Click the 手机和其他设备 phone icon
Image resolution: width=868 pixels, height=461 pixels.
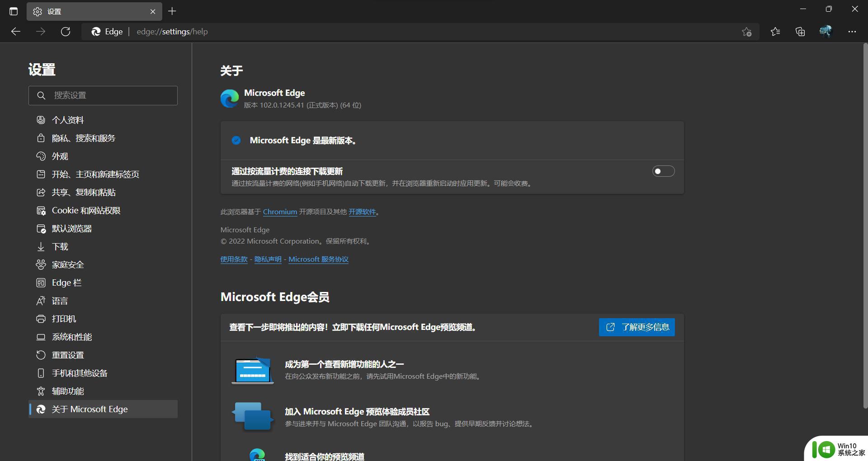coord(41,373)
